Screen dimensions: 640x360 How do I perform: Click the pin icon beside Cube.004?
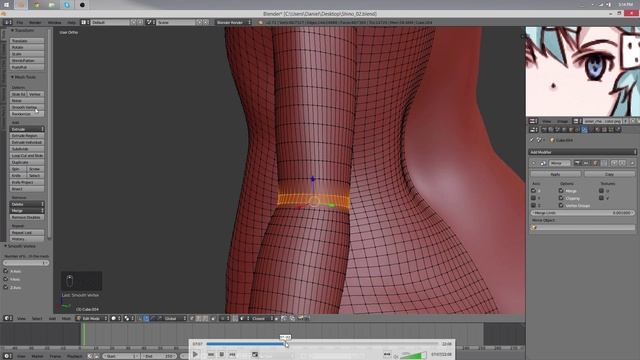click(x=531, y=140)
